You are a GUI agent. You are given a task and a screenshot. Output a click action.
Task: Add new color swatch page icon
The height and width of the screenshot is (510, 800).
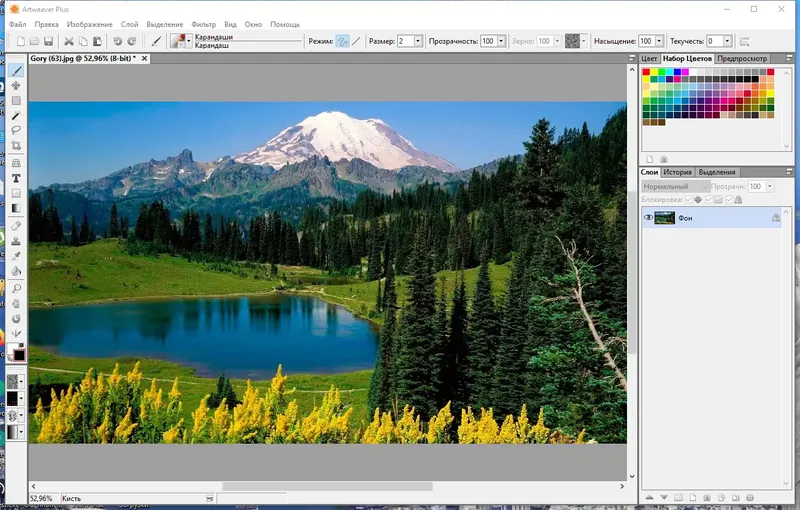(650, 159)
